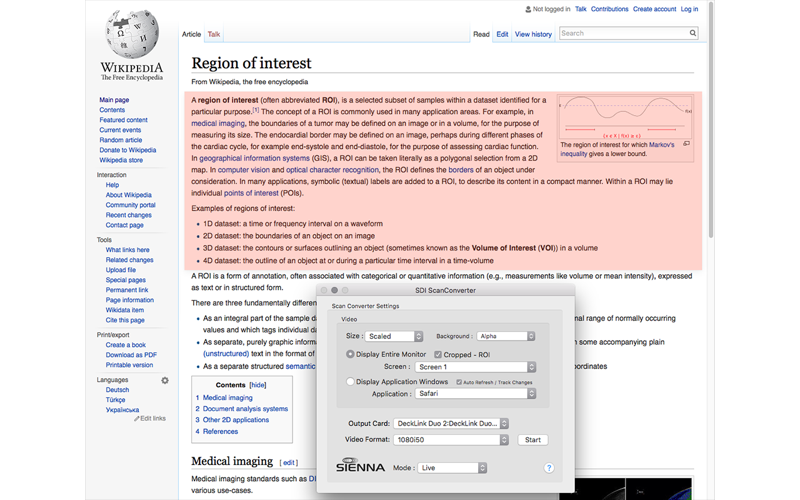Select Display Application Windows option
Image resolution: width=800 pixels, height=500 pixels.
click(x=350, y=382)
